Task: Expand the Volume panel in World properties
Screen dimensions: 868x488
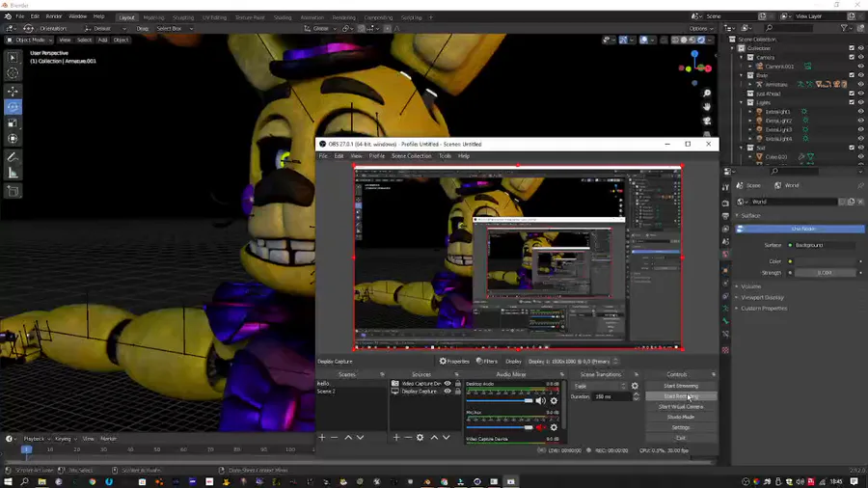Action: click(x=750, y=286)
